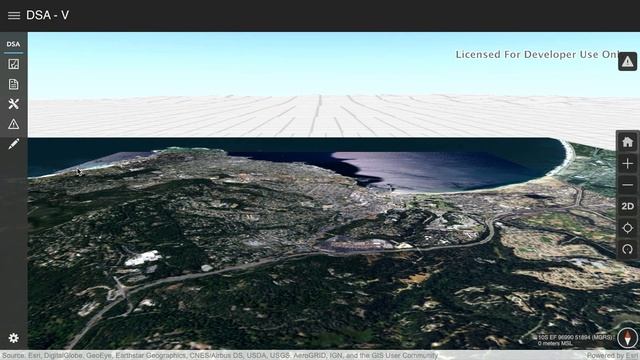Click the 'Powered by Esri' attribution
The height and width of the screenshot is (360, 640).
(612, 356)
